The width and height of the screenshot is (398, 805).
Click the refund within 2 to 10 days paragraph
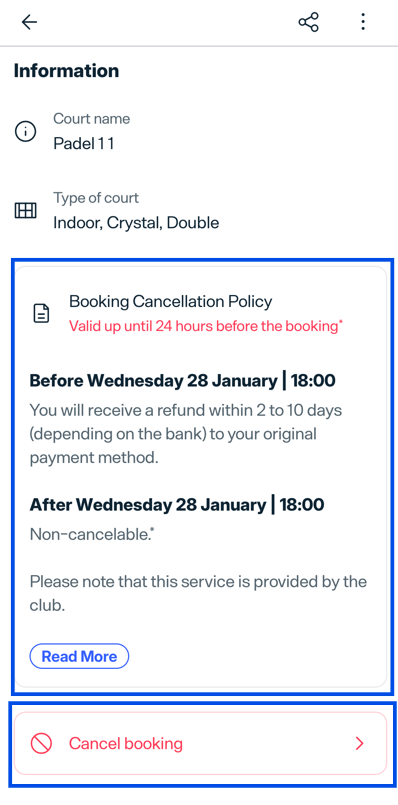pos(186,434)
